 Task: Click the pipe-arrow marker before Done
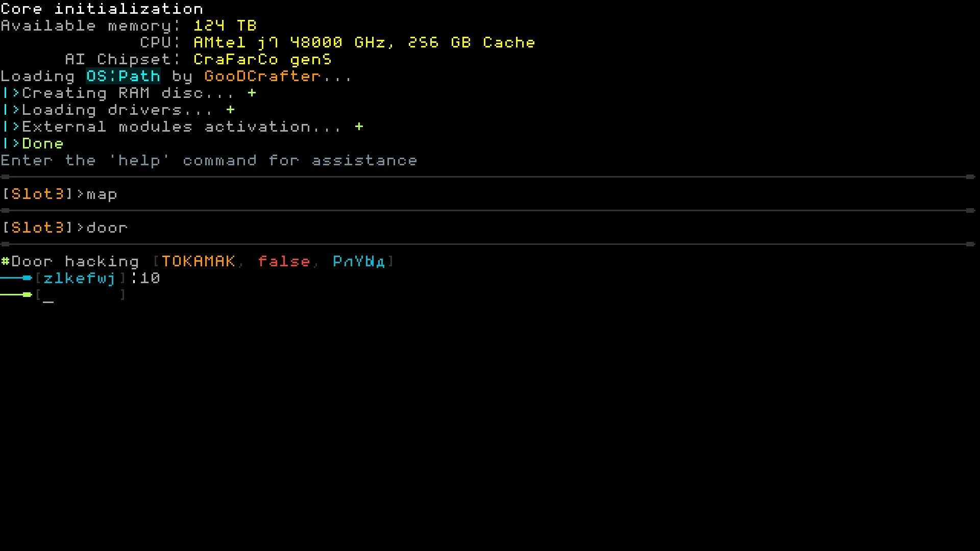coord(11,144)
